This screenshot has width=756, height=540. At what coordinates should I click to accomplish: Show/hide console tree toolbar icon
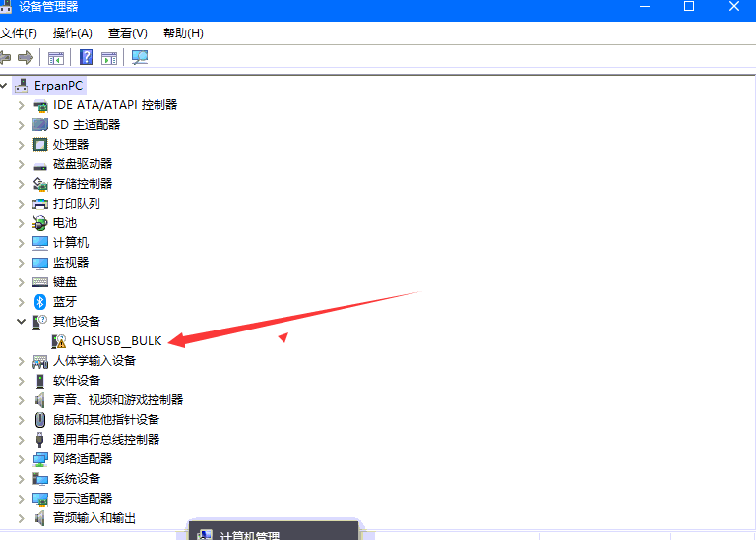click(56, 58)
